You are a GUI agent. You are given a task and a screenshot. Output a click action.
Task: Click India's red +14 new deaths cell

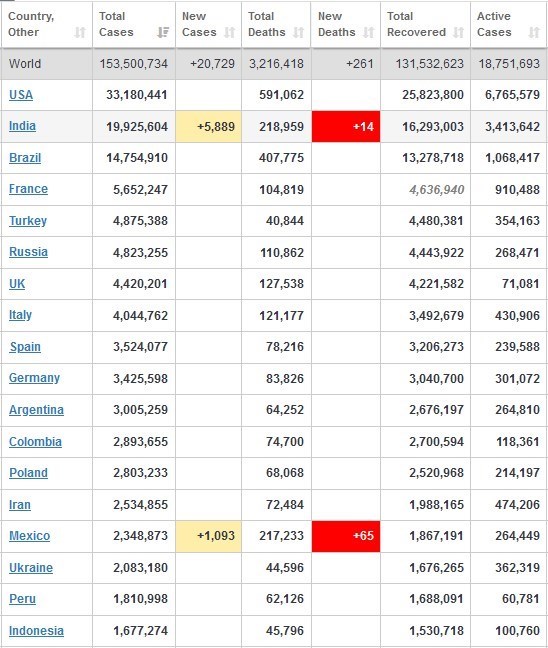346,126
